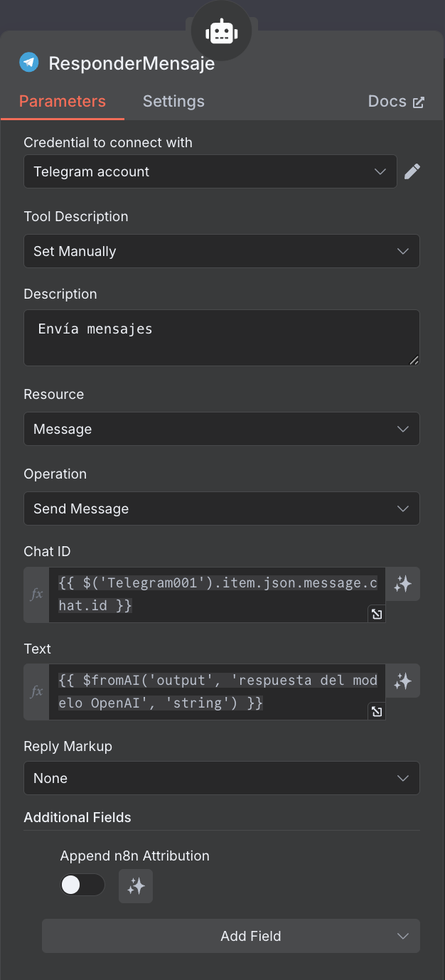Switch to the Settings tab
Image resolution: width=445 pixels, height=980 pixels.
point(173,101)
